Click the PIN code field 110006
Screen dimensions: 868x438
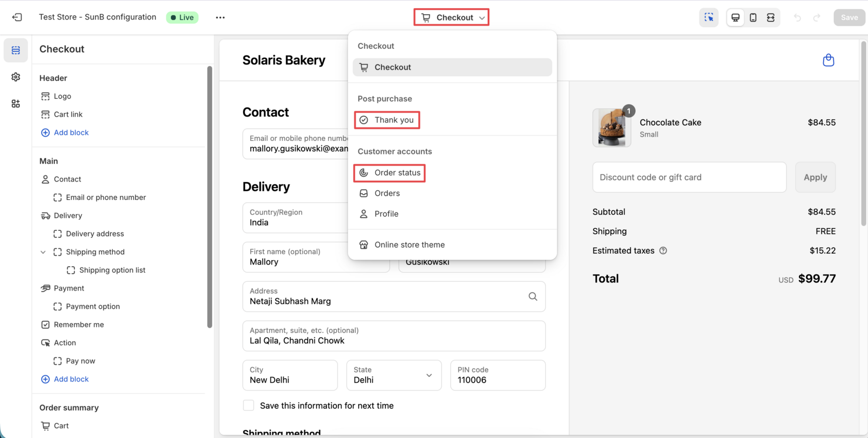click(498, 375)
